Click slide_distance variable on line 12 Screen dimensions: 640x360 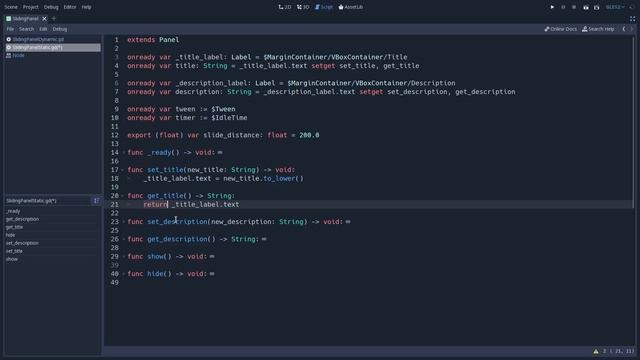click(231, 135)
